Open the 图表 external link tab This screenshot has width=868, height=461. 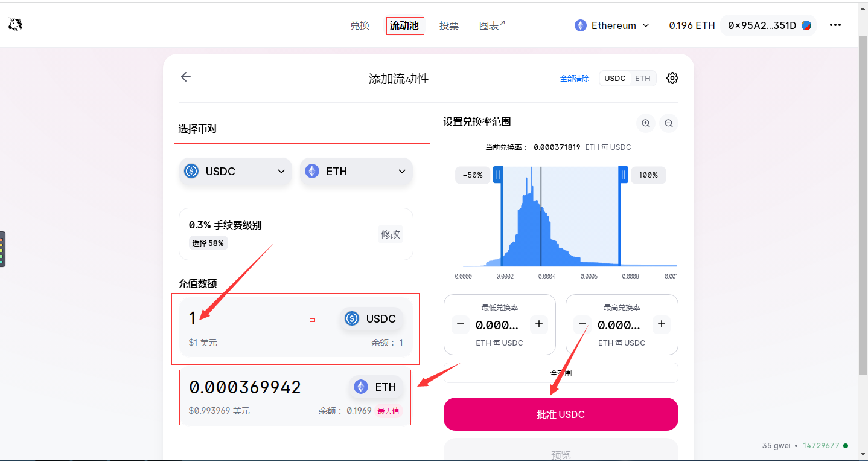(493, 25)
